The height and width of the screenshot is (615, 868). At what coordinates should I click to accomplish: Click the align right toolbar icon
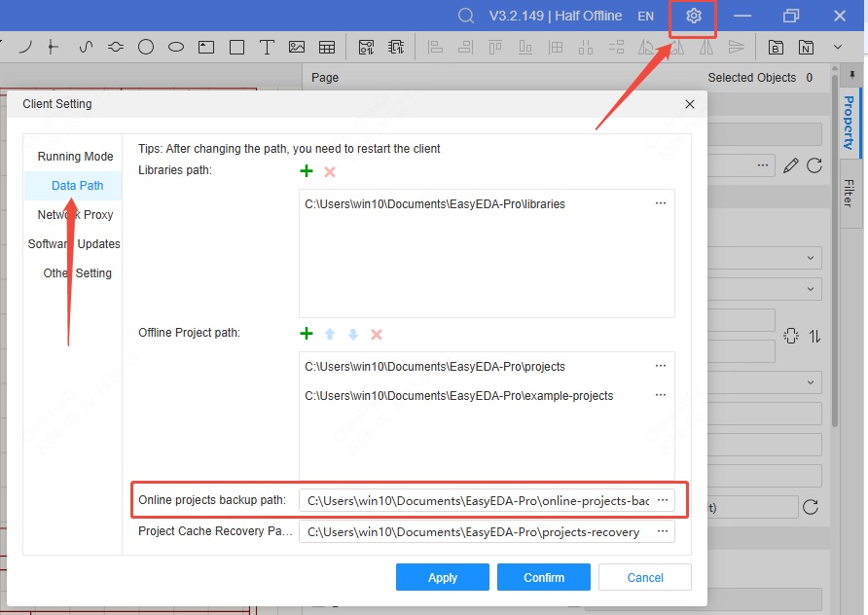click(465, 47)
